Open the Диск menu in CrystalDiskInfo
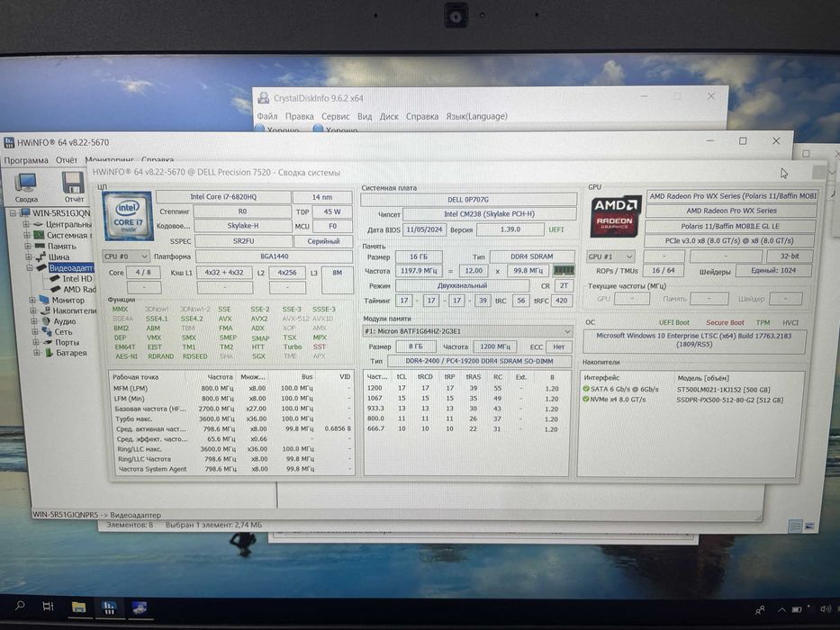The image size is (840, 630). click(389, 116)
